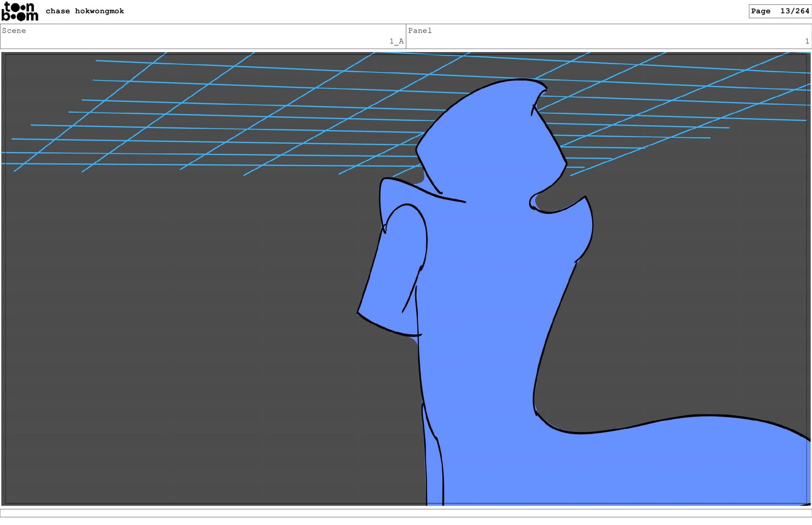This screenshot has width=812, height=525.
Task: Click the Toon Boom logo
Action: click(19, 11)
